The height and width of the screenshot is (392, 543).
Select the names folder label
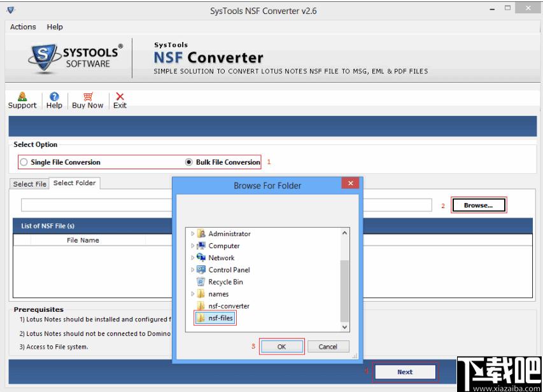click(218, 294)
